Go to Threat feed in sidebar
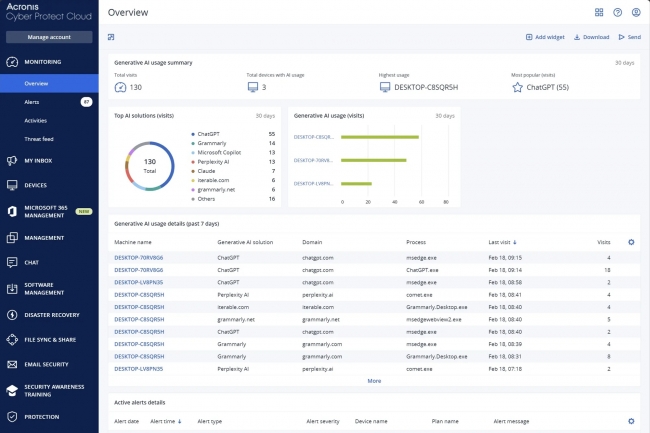Screen dimensions: 650x433 click(x=38, y=138)
